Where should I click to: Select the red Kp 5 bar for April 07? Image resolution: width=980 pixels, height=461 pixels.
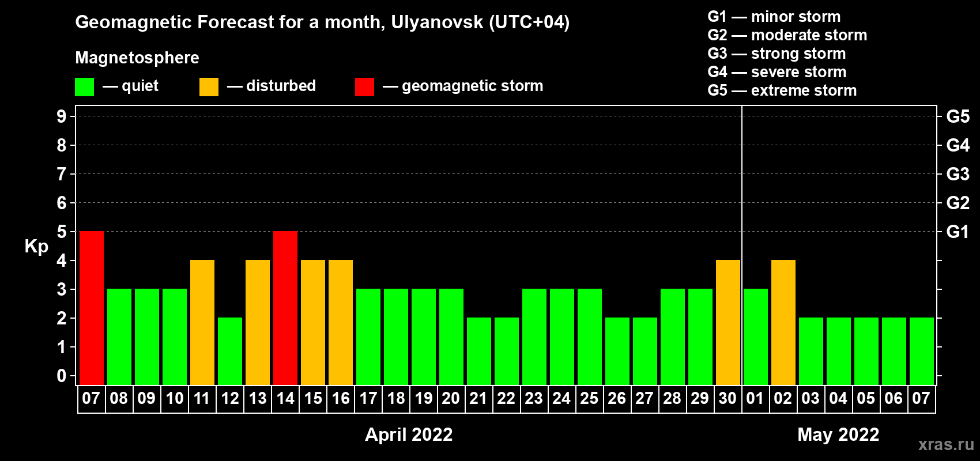pos(92,308)
